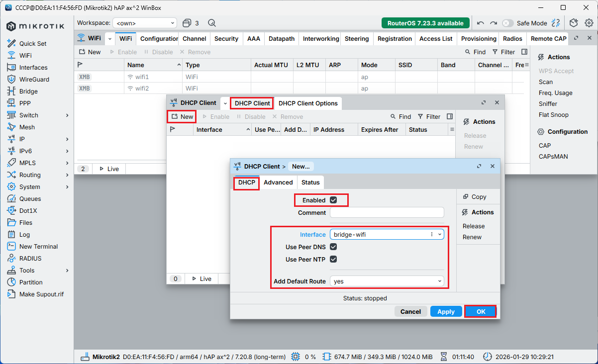598x364 pixels.
Task: Toggle Use Peer DNS checkbox
Action: coord(333,247)
